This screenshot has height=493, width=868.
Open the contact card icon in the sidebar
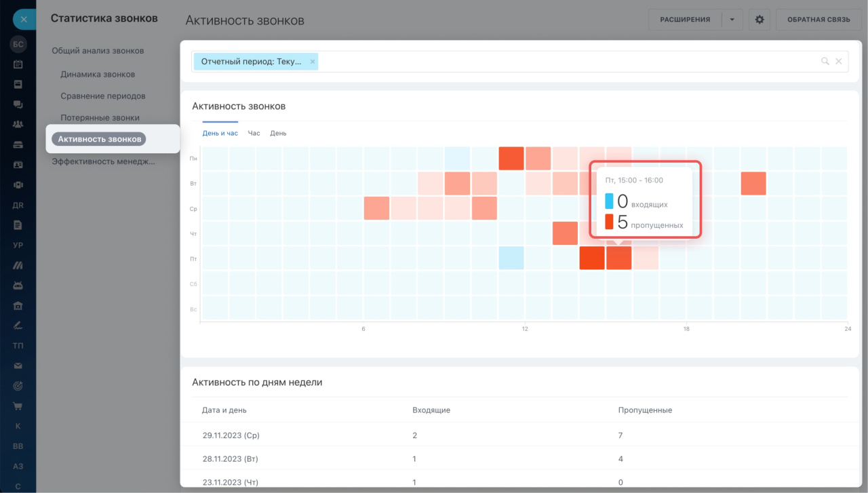point(18,165)
